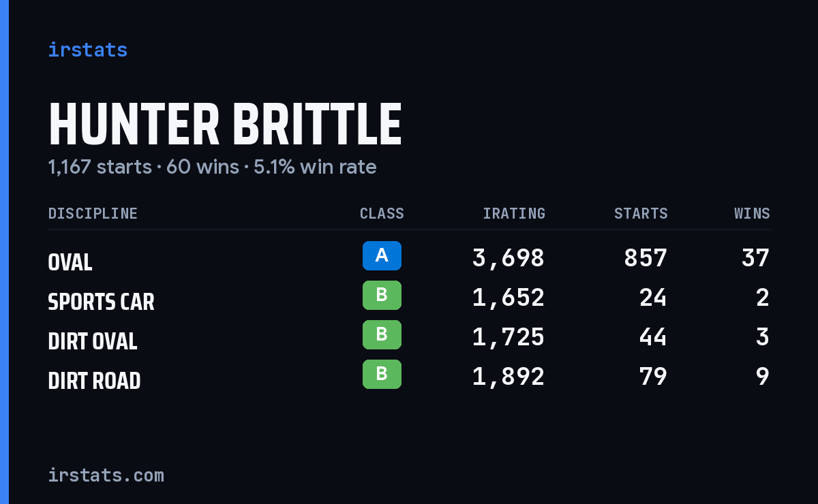Click the Dirt Road iRating value 1,892

509,377
